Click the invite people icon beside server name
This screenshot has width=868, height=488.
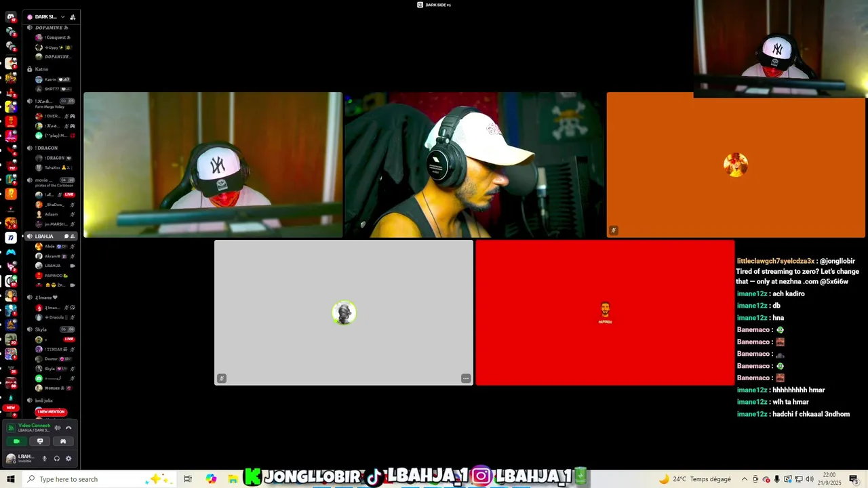tap(73, 17)
